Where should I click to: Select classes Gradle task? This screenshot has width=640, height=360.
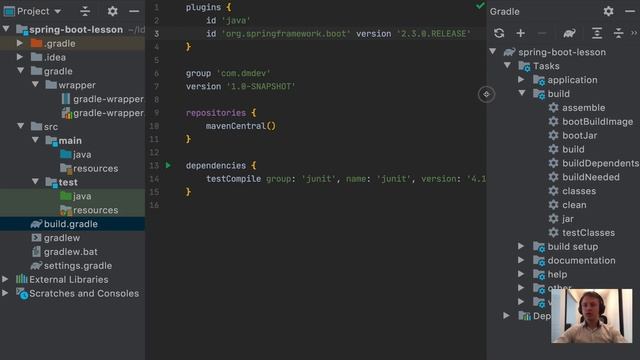click(572, 191)
